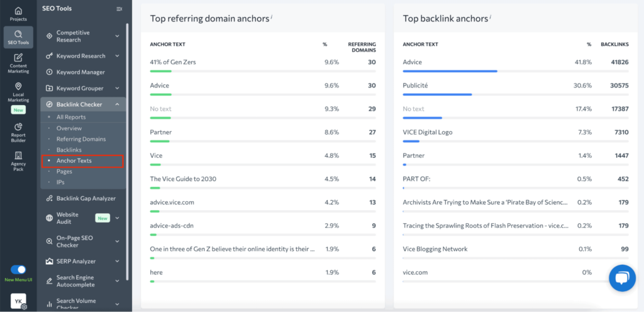Toggle the New Menu UI switch
The width and height of the screenshot is (644, 312).
coord(18,269)
